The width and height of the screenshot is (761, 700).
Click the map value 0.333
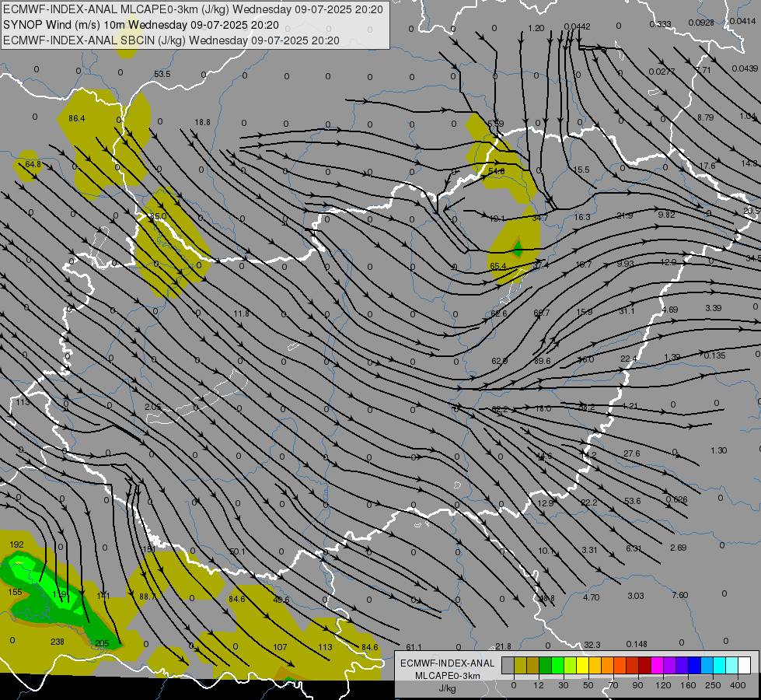point(660,24)
